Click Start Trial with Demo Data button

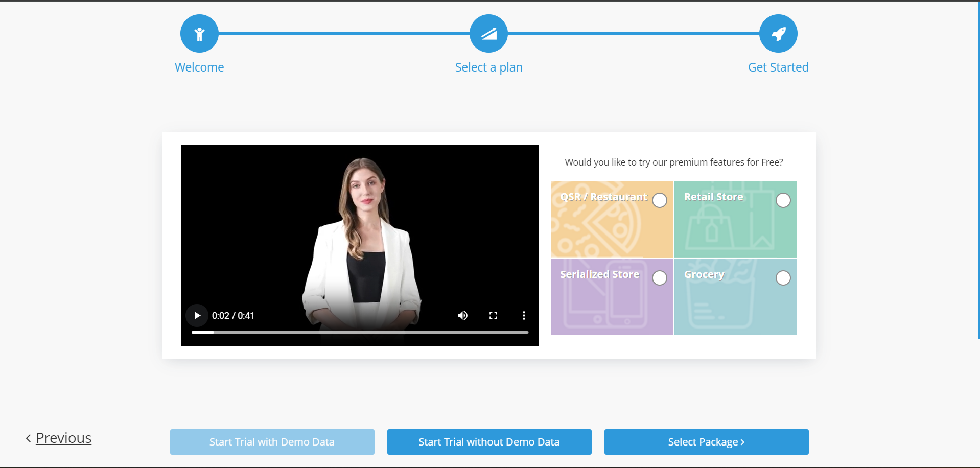[272, 442]
